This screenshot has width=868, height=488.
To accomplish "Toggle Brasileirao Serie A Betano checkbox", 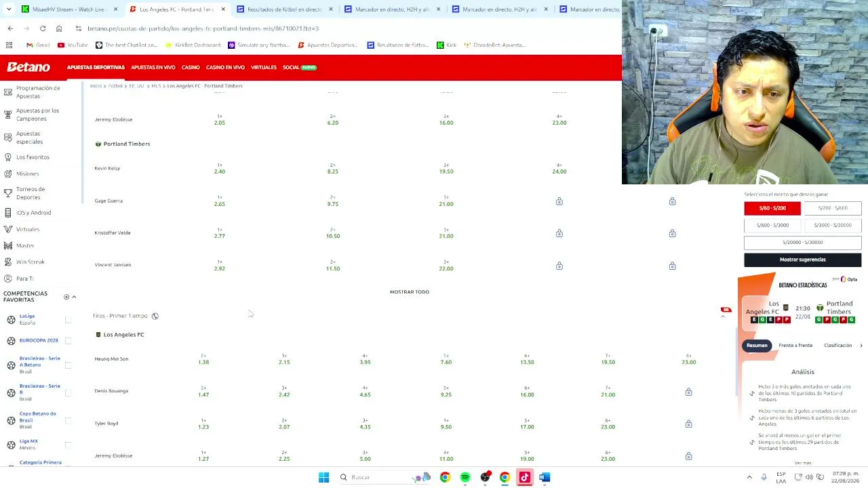I will (68, 365).
